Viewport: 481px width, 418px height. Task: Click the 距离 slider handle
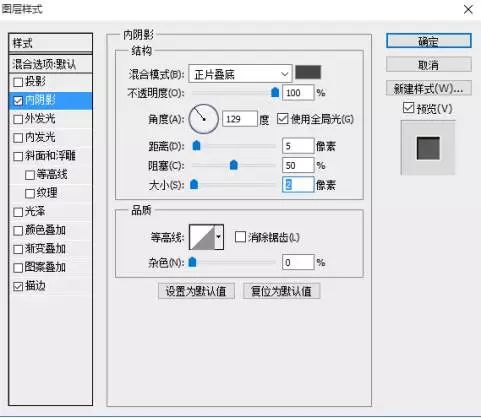[197, 145]
